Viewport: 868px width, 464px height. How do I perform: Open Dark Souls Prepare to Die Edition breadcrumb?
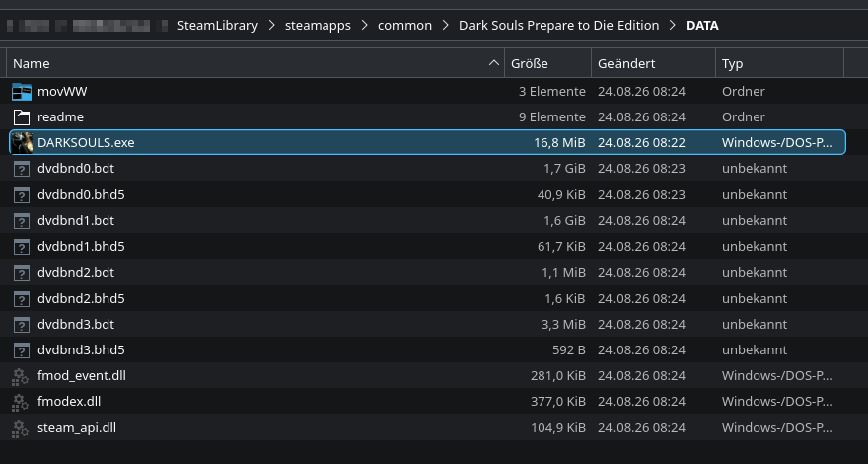(559, 26)
